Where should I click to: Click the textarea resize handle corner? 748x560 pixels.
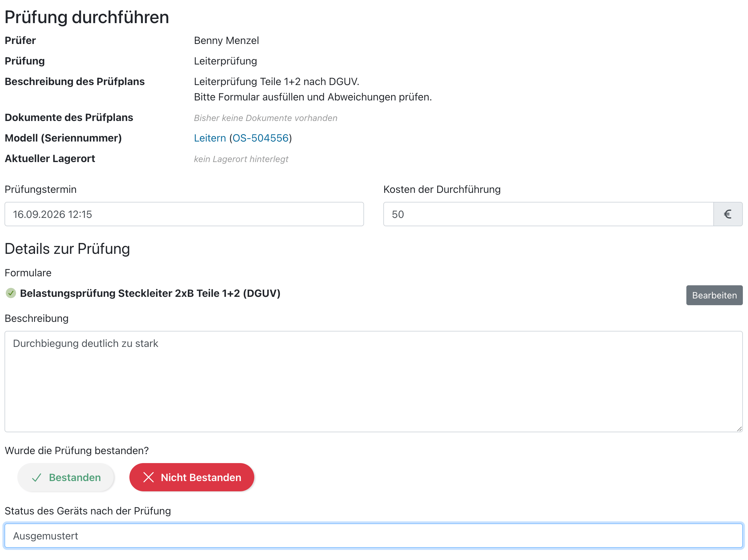click(x=739, y=428)
